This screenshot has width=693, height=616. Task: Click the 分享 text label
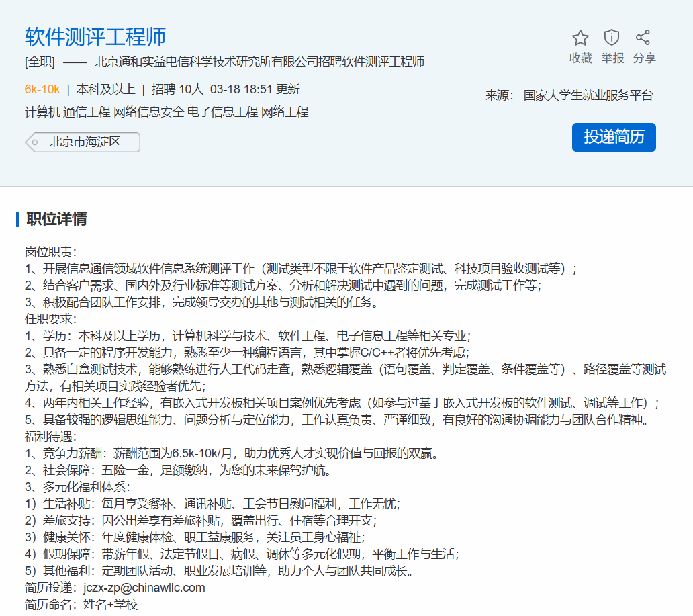644,58
